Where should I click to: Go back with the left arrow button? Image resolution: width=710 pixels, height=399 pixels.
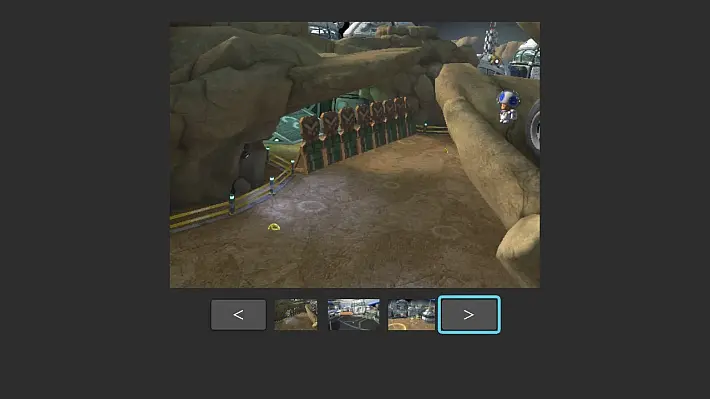[x=238, y=315]
